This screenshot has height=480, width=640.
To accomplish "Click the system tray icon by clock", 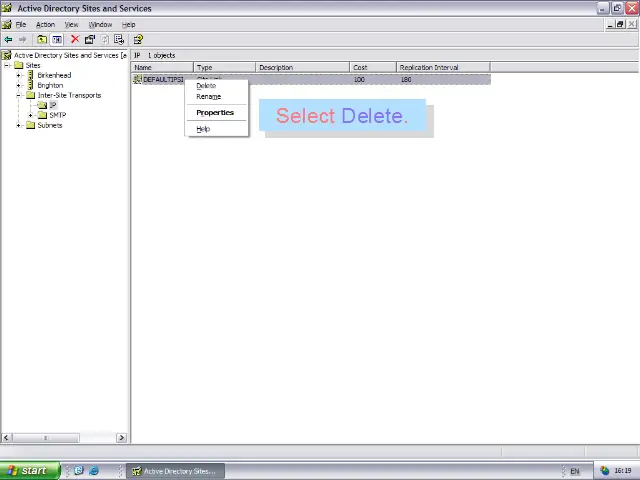I will click(x=604, y=471).
